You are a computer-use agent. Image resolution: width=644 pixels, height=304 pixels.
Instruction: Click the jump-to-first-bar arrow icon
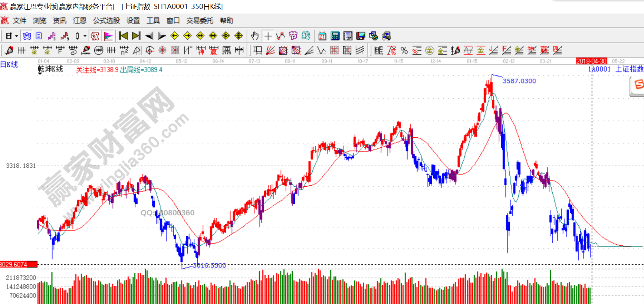coord(123,36)
